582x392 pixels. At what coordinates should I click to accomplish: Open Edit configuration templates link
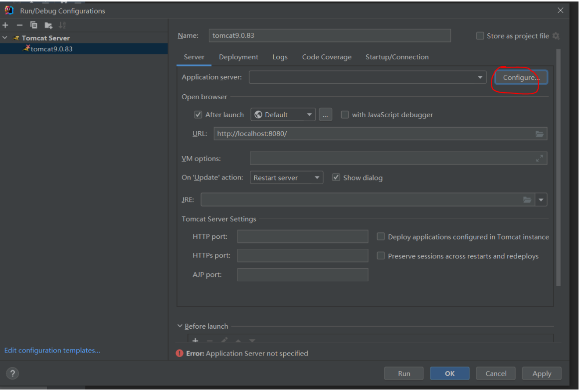(x=52, y=351)
